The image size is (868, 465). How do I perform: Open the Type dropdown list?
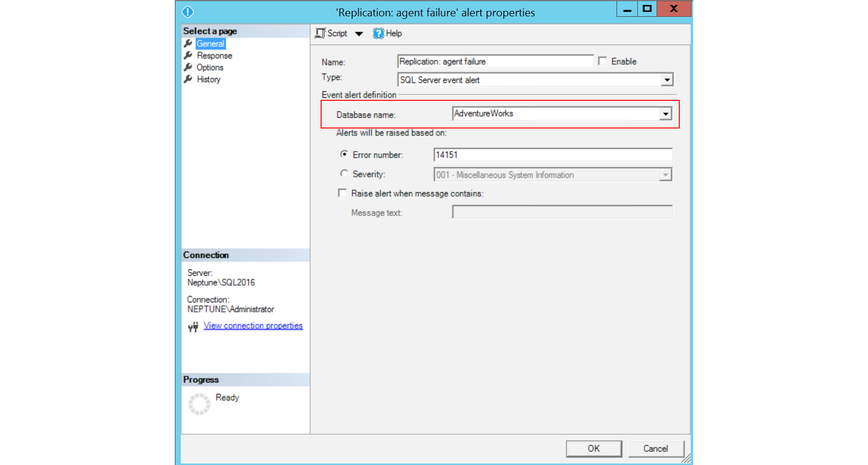click(x=667, y=80)
